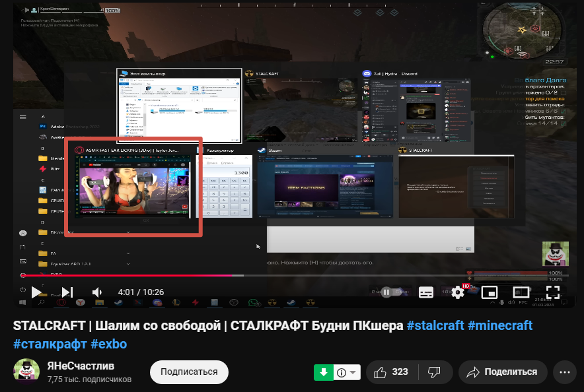Open the #exbo hashtag link
Screen dimensions: 584x392
pyautogui.click(x=109, y=344)
